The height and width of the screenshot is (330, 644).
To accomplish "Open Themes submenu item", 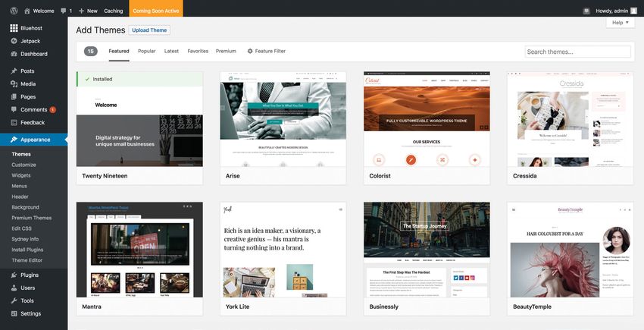I will click(x=21, y=154).
